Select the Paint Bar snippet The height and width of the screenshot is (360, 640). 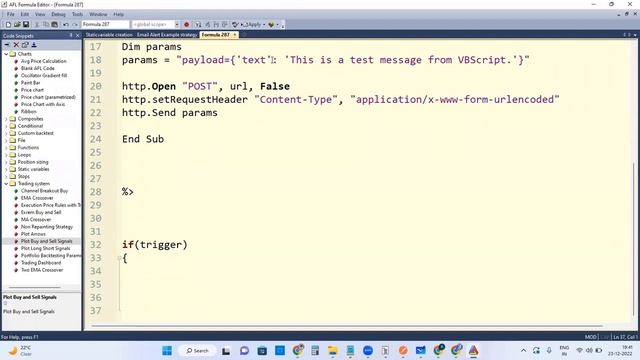pyautogui.click(x=31, y=83)
